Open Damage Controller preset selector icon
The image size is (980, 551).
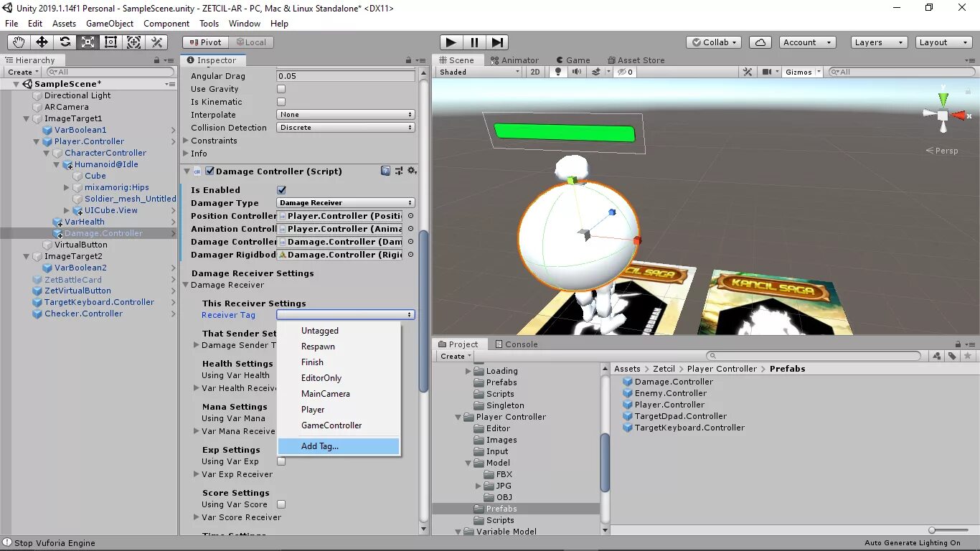point(399,171)
